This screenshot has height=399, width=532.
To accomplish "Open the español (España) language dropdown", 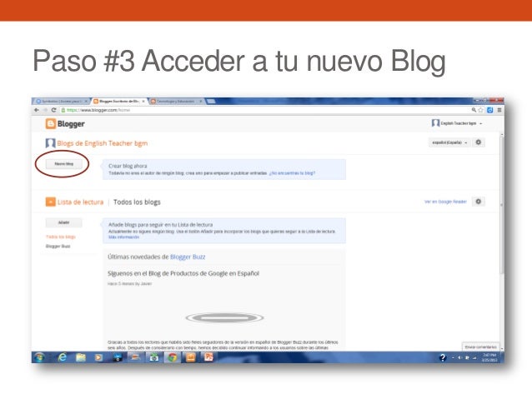I will (449, 142).
